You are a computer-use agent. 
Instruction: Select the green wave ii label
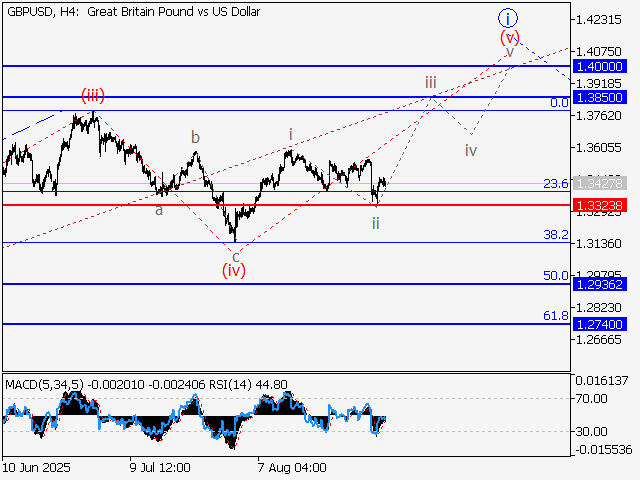(376, 222)
